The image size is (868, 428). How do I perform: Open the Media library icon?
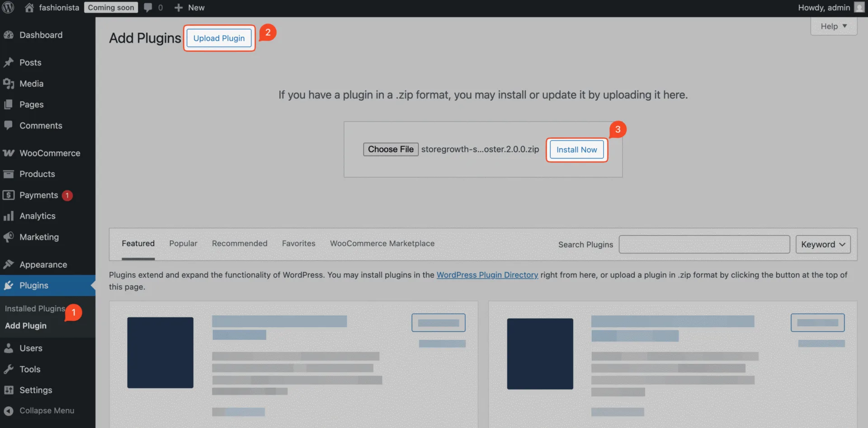tap(9, 84)
